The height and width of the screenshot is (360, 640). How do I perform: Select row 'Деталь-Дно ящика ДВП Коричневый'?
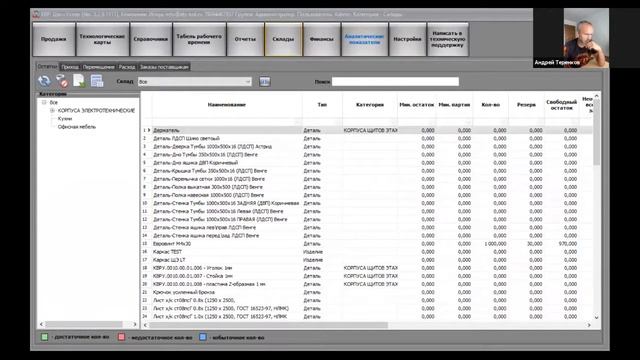(367, 163)
